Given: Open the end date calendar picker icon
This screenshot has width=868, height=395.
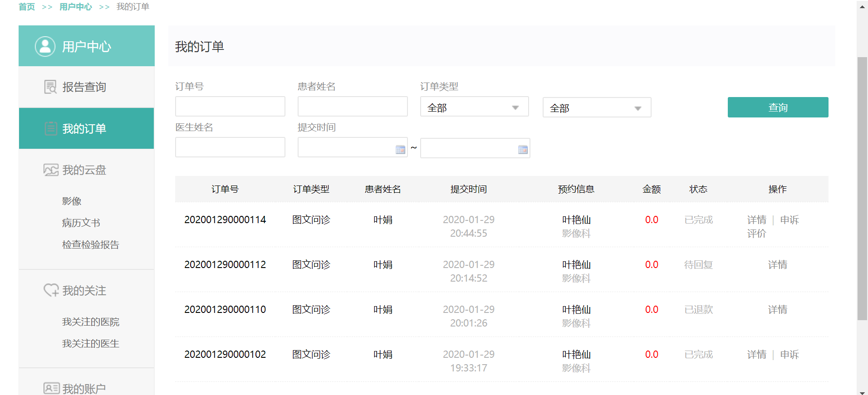Looking at the screenshot, I should [x=523, y=150].
